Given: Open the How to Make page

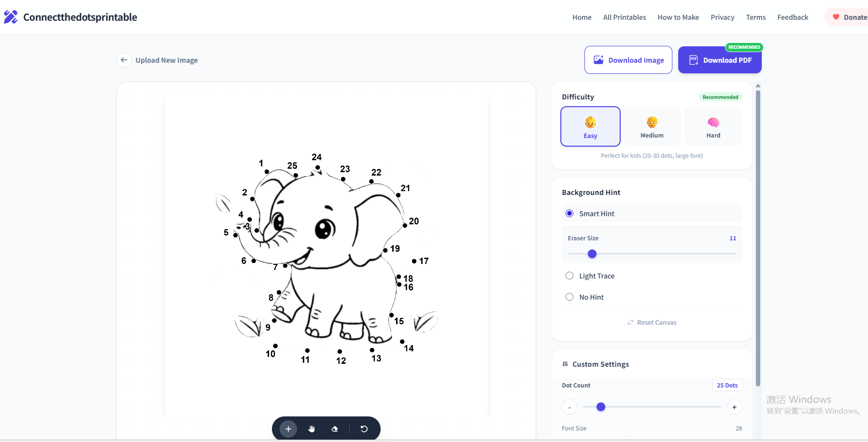Looking at the screenshot, I should pyautogui.click(x=678, y=17).
